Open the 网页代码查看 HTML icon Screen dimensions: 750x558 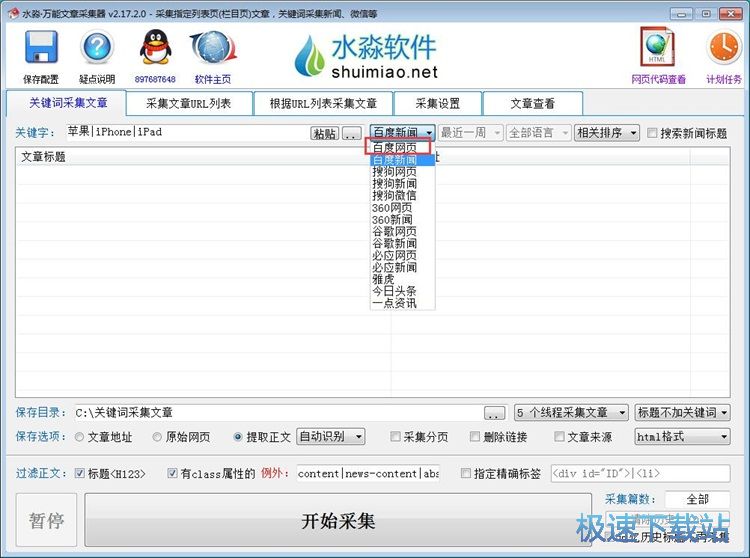coord(658,47)
